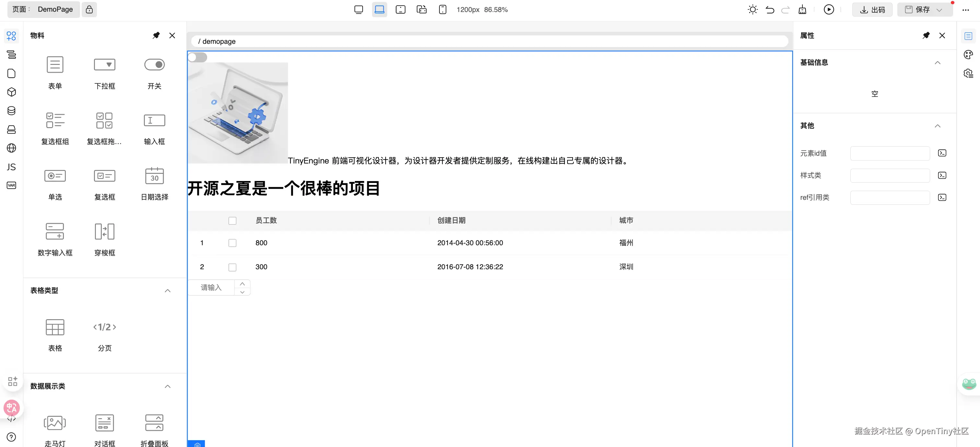The image size is (980, 447).
Task: Click the 保存 save button
Action: (x=917, y=9)
